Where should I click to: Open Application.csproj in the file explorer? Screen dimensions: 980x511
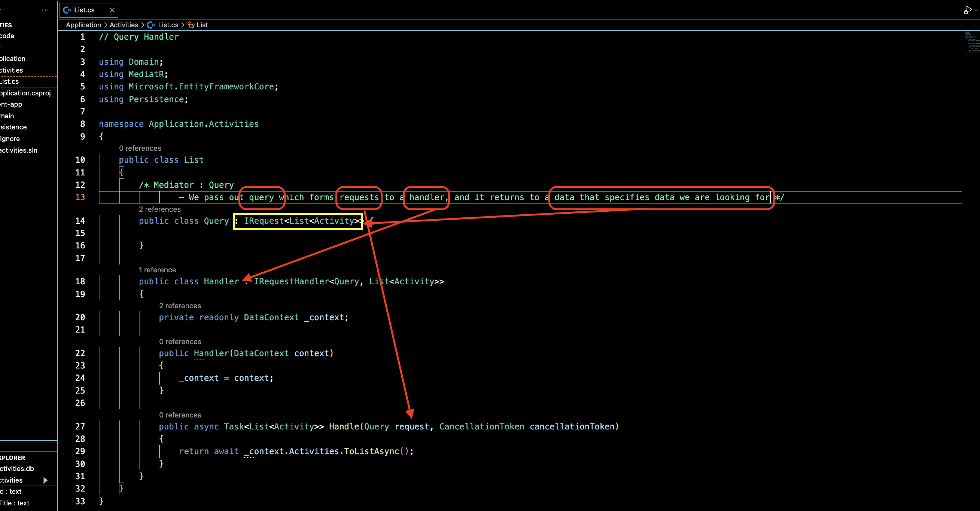(x=25, y=93)
